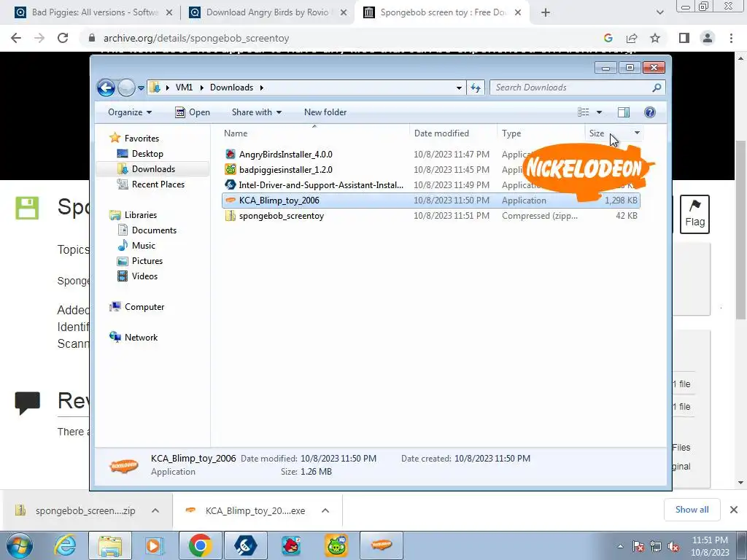Sort by the Name column header
The height and width of the screenshot is (560, 747).
click(x=314, y=133)
